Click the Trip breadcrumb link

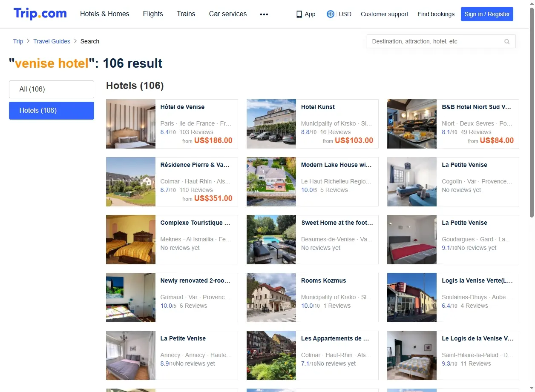[x=18, y=41]
